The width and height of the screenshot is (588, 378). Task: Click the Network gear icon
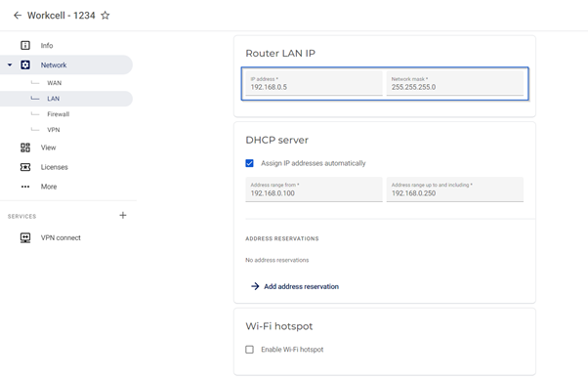pyautogui.click(x=25, y=64)
